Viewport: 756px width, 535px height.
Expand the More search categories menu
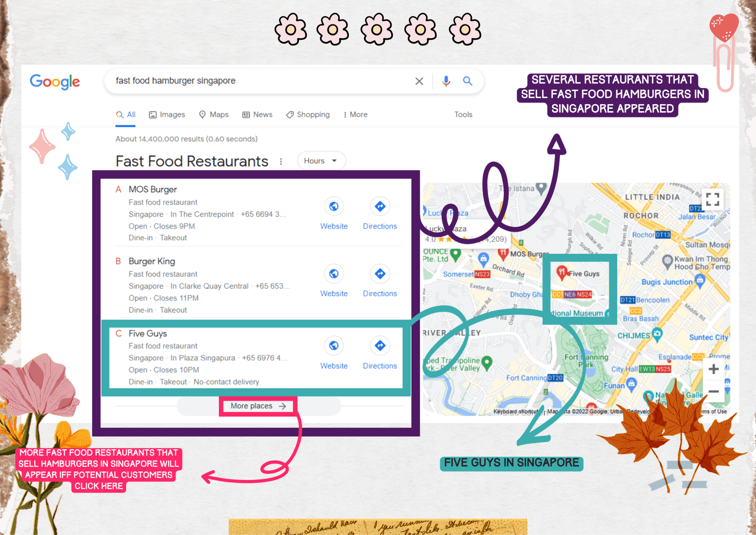355,115
